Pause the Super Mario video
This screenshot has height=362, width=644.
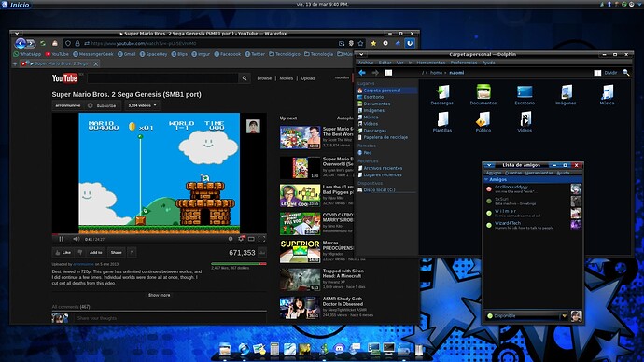click(62, 239)
